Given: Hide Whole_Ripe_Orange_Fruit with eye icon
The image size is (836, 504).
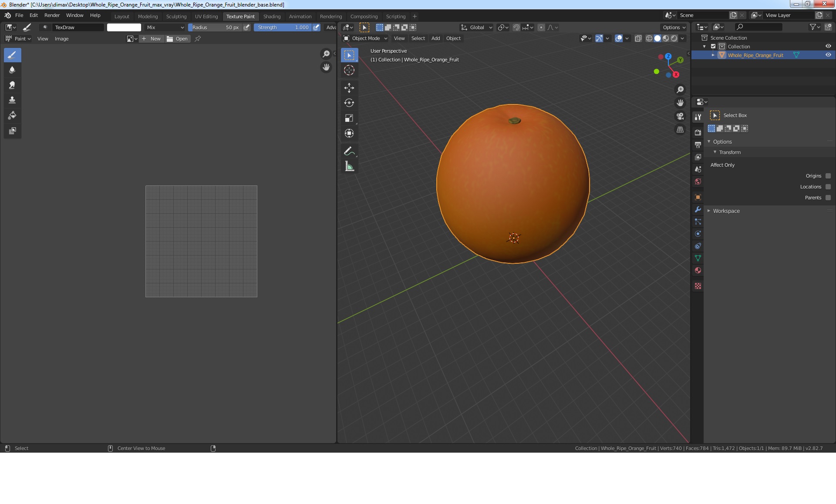Looking at the screenshot, I should 828,55.
